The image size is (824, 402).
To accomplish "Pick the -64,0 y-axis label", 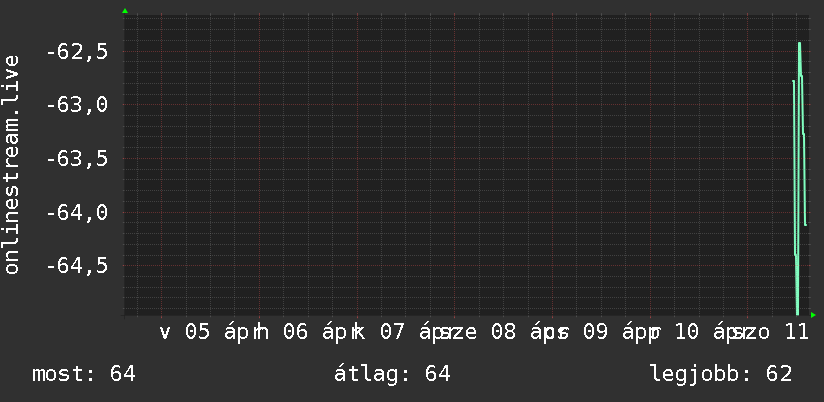I will [x=76, y=212].
